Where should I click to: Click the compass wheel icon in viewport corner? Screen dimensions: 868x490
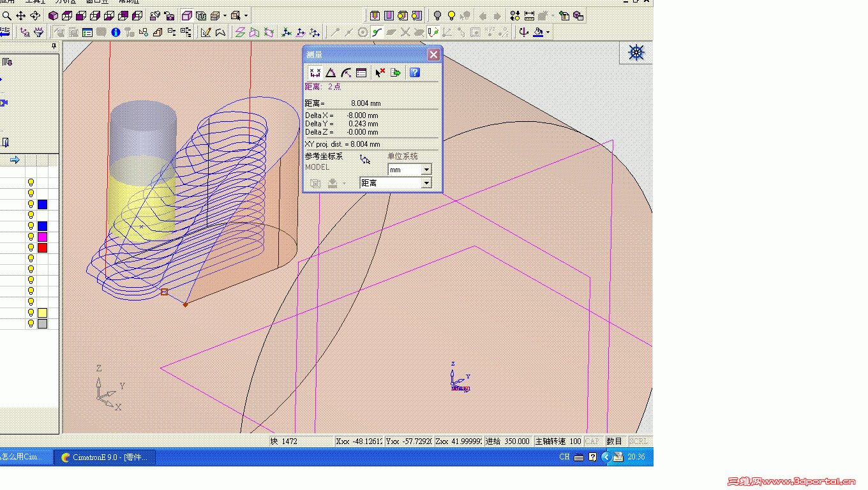point(636,53)
